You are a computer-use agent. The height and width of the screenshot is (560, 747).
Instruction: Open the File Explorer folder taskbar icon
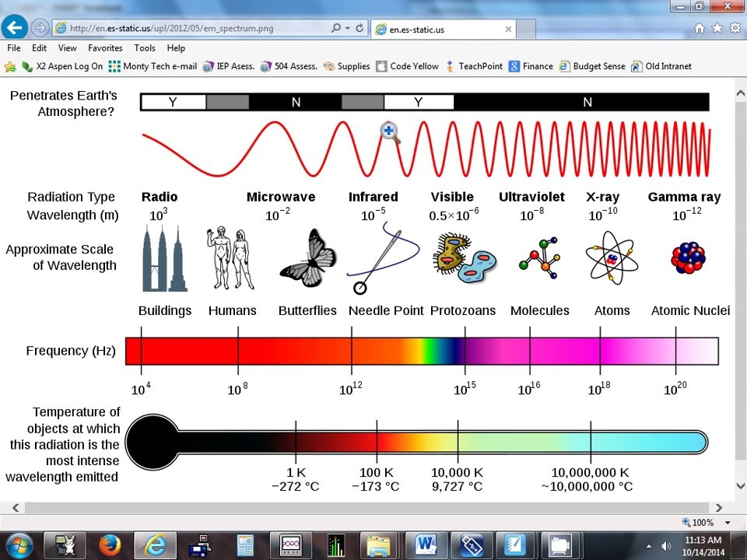click(380, 545)
